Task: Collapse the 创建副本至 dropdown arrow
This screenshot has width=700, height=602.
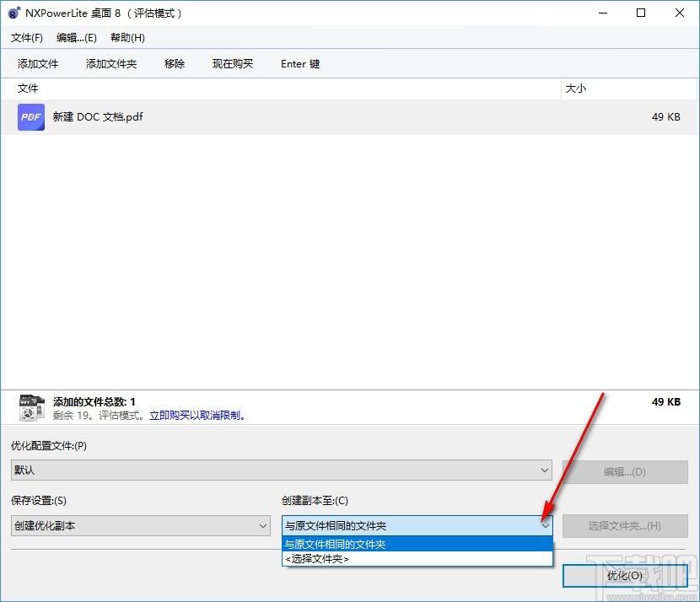Action: [545, 525]
